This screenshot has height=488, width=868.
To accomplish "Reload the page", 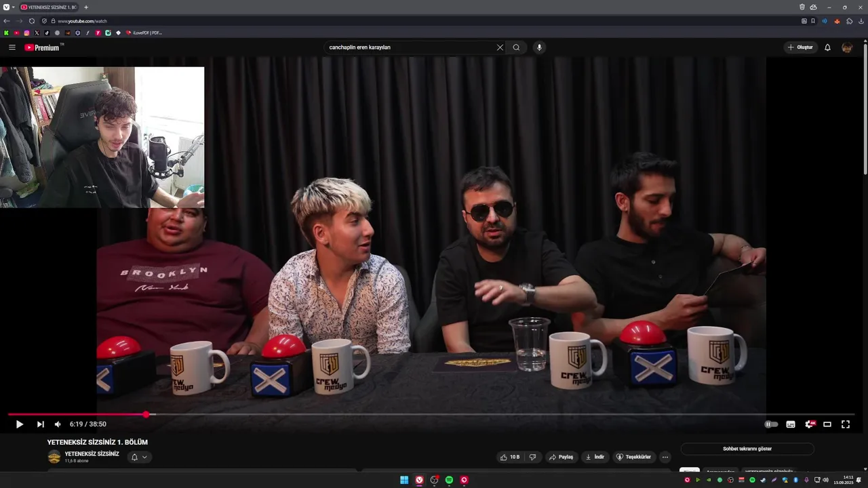I will coord(31,21).
